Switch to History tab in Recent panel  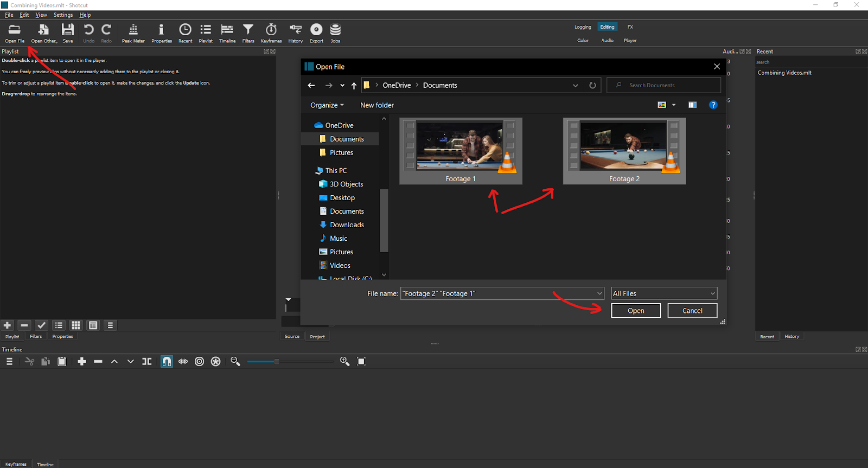point(792,337)
